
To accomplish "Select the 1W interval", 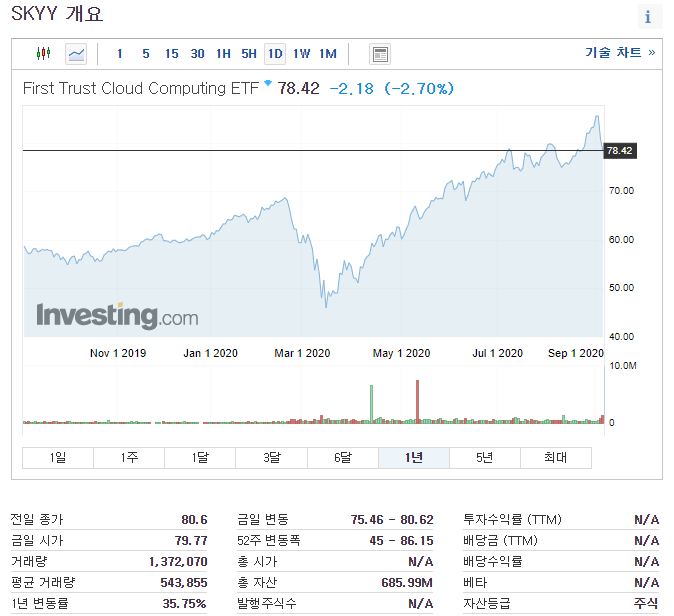I will pos(301,54).
